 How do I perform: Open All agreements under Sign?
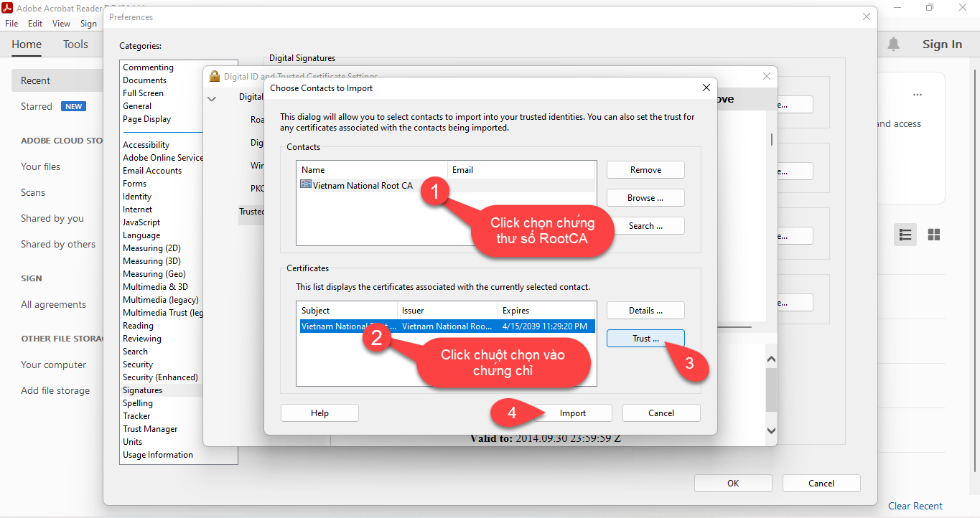coord(53,304)
